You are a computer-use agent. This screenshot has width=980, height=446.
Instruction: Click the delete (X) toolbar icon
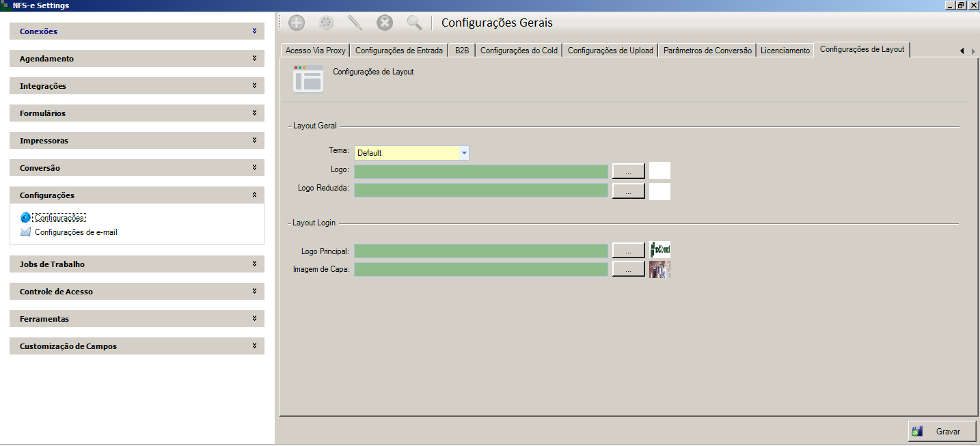[x=385, y=23]
